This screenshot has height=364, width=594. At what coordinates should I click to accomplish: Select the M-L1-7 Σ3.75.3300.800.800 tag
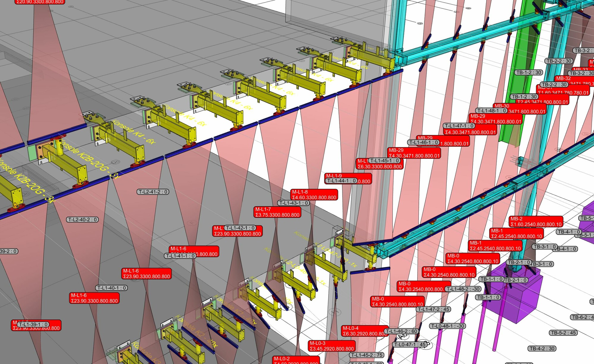277,212
